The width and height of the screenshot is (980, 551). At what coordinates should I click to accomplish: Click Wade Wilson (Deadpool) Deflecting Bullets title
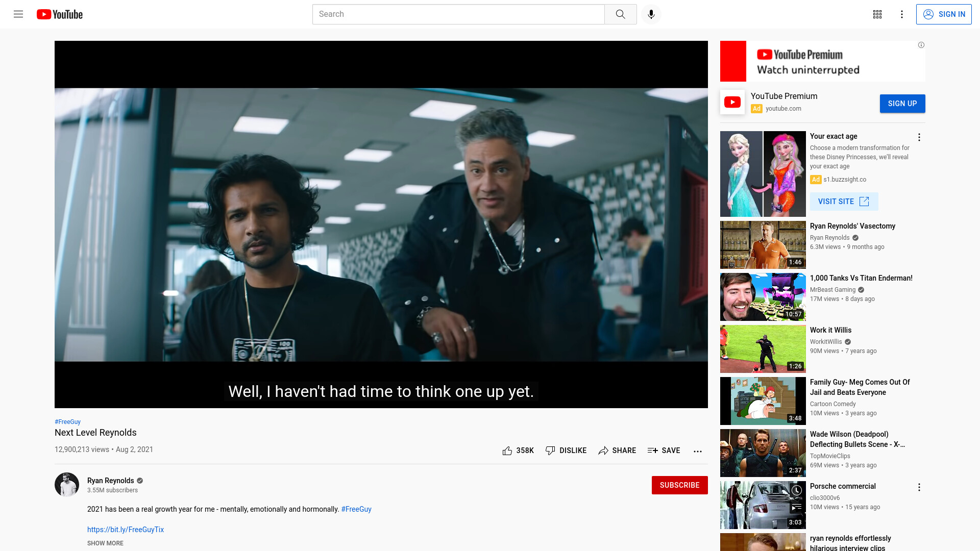tap(857, 439)
